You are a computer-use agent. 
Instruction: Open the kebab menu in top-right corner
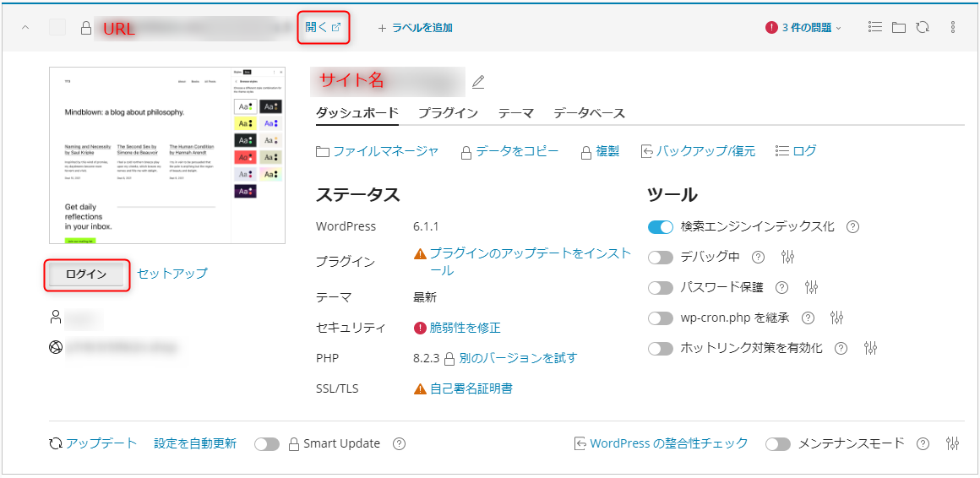tap(953, 27)
